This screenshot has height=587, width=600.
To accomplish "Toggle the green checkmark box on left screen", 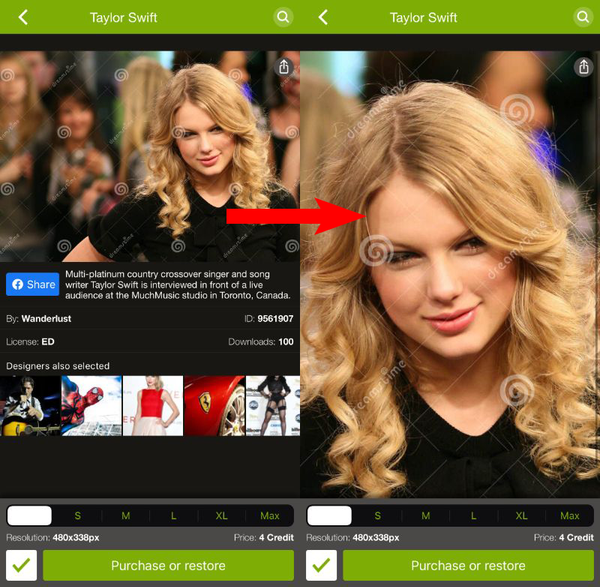I will (x=21, y=565).
